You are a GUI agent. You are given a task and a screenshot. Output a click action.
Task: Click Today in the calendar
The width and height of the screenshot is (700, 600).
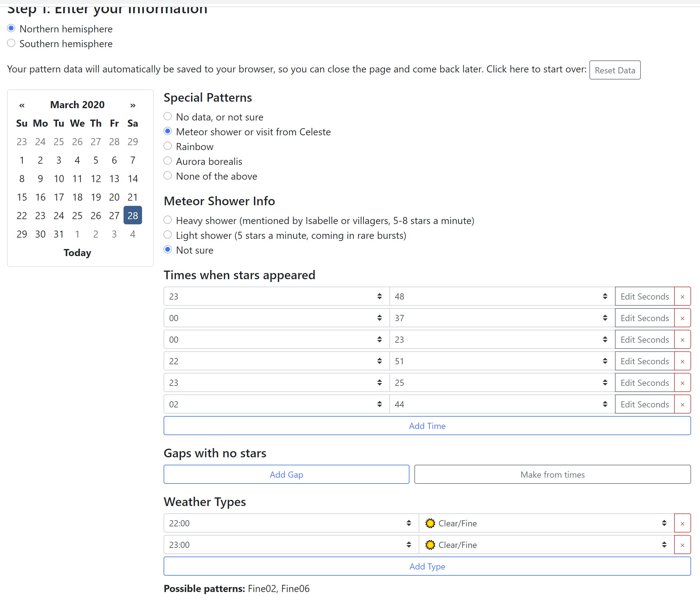(x=77, y=253)
